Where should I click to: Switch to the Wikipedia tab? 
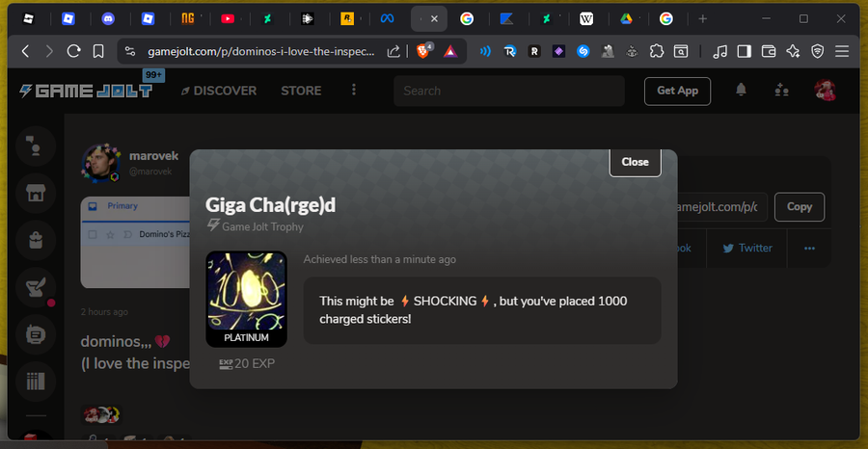click(586, 19)
